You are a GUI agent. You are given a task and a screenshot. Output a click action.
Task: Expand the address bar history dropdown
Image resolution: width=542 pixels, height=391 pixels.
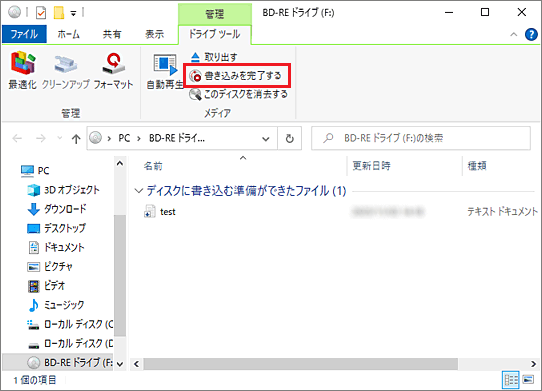tap(265, 139)
